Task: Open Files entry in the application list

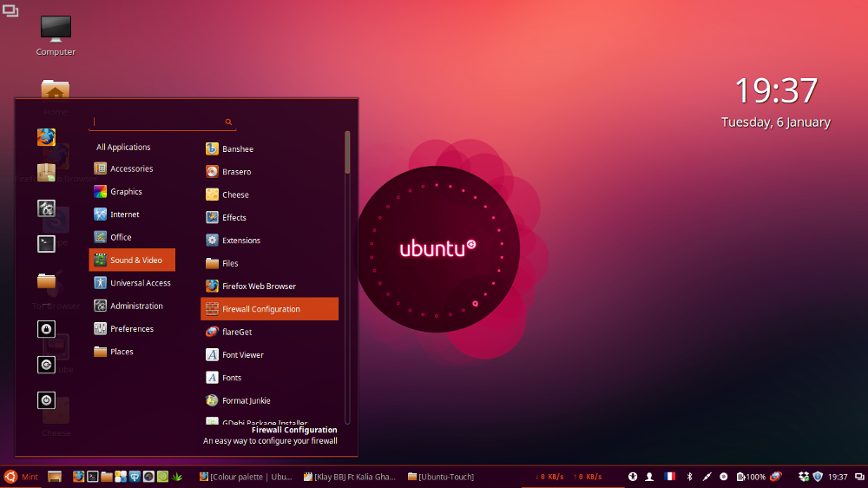Action: click(x=270, y=263)
